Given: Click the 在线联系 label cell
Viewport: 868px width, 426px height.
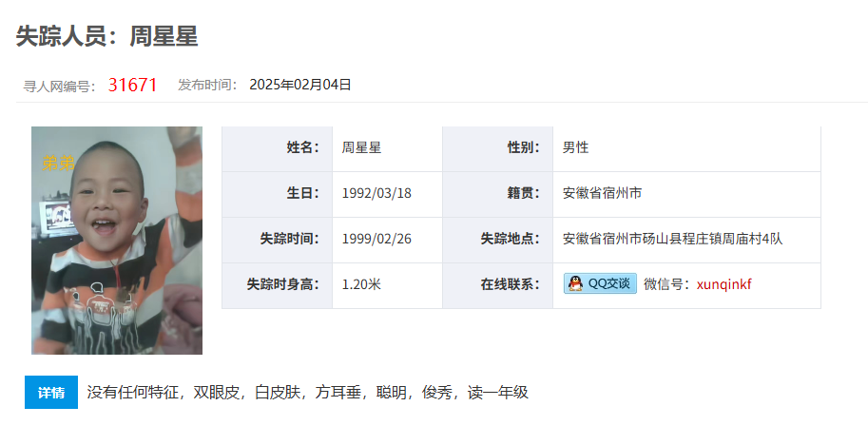Looking at the screenshot, I should pyautogui.click(x=510, y=284).
